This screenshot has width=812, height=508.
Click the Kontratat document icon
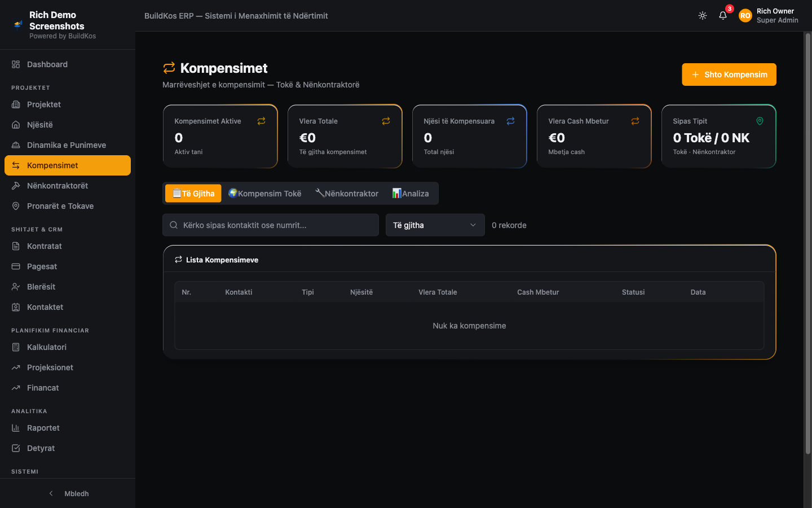[x=16, y=246]
